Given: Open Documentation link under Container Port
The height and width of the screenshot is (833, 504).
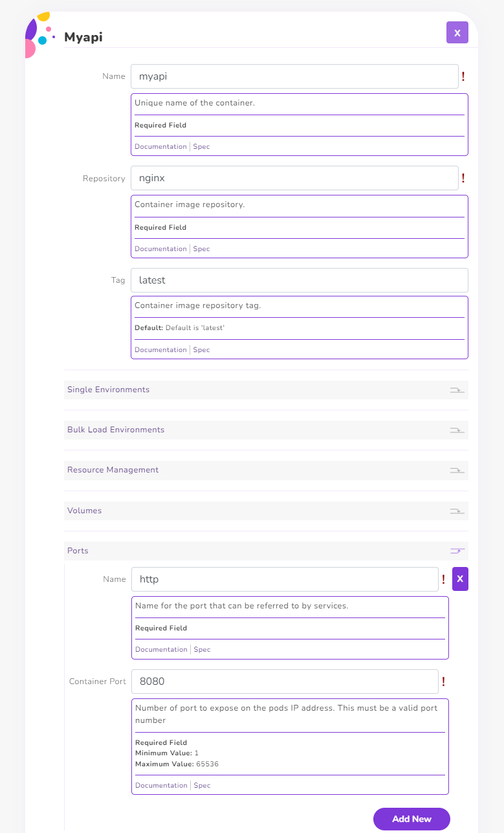Looking at the screenshot, I should coord(161,785).
